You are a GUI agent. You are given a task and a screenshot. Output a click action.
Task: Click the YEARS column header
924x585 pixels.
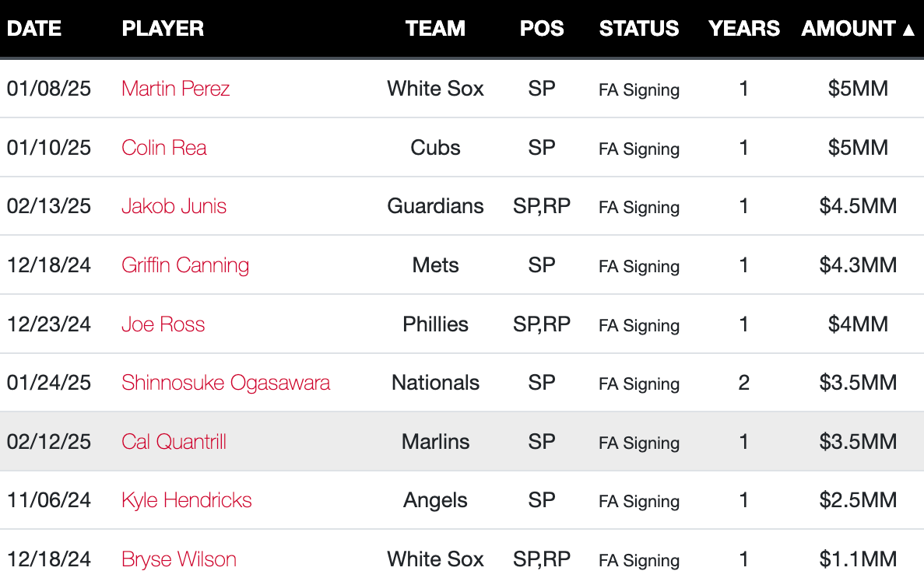[743, 28]
